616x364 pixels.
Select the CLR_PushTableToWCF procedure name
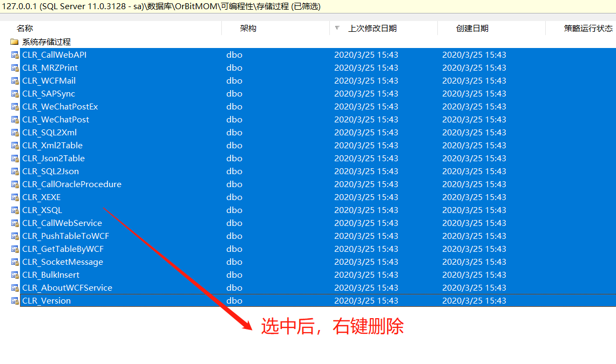pyautogui.click(x=66, y=236)
